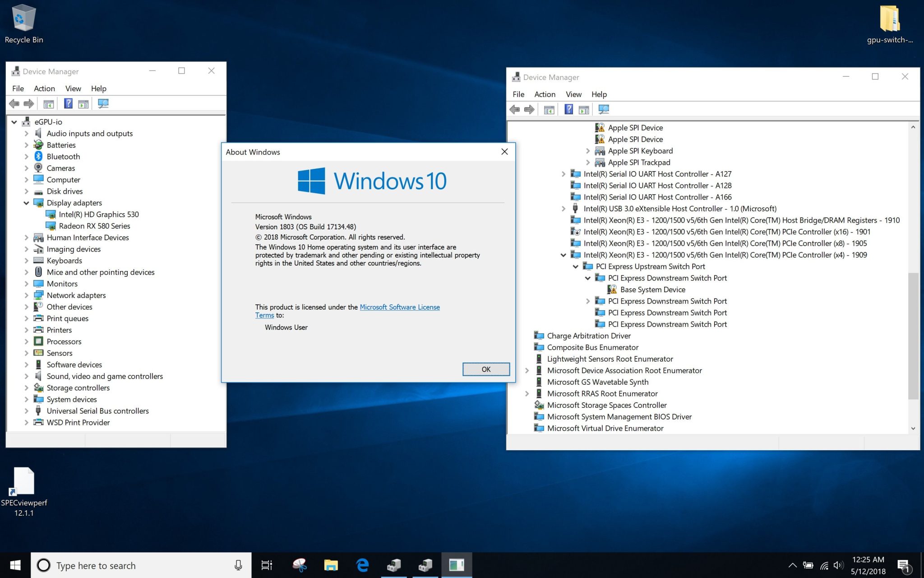Click the Help icon in right Device Manager toolbar

[x=568, y=109]
